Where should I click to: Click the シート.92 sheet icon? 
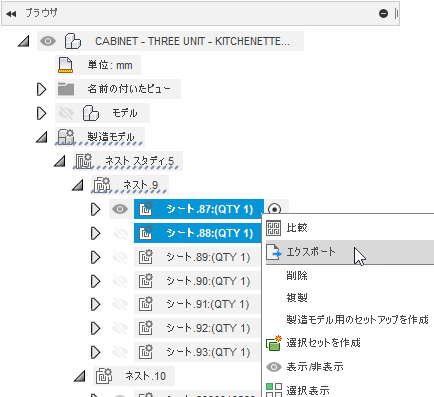coord(145,328)
